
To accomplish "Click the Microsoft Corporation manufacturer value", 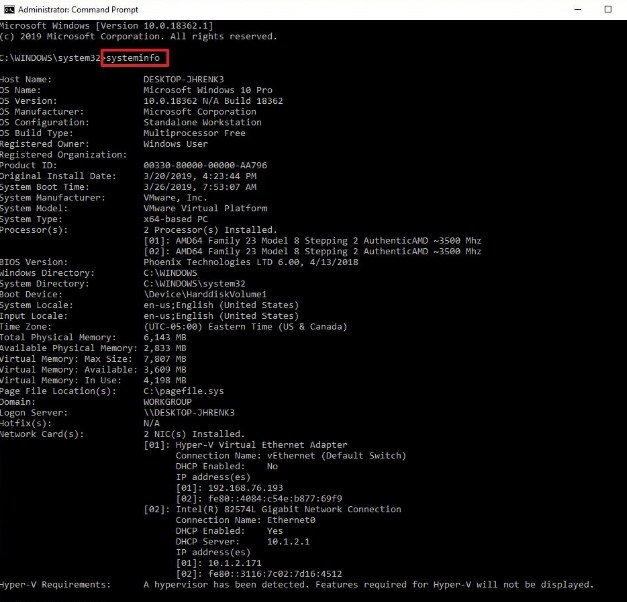I will coord(200,112).
